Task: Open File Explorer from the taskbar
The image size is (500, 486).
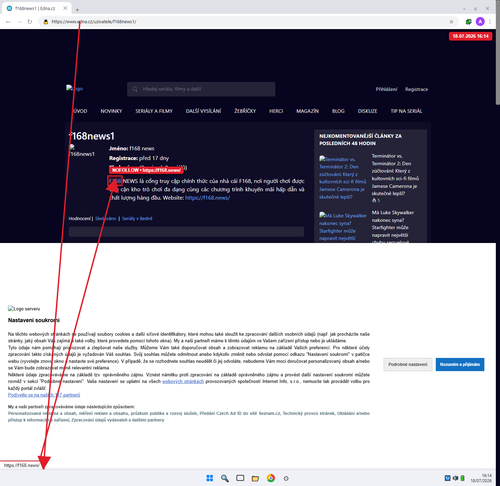Action: pyautogui.click(x=255, y=478)
